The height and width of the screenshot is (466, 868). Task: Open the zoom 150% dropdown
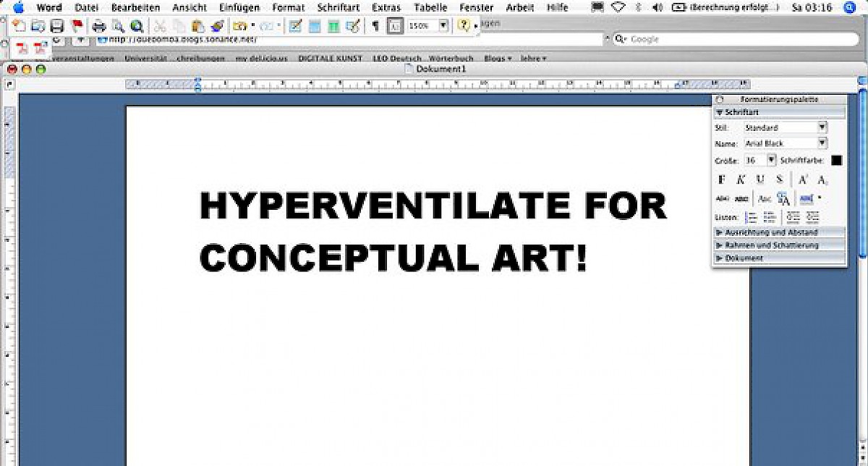(x=443, y=26)
